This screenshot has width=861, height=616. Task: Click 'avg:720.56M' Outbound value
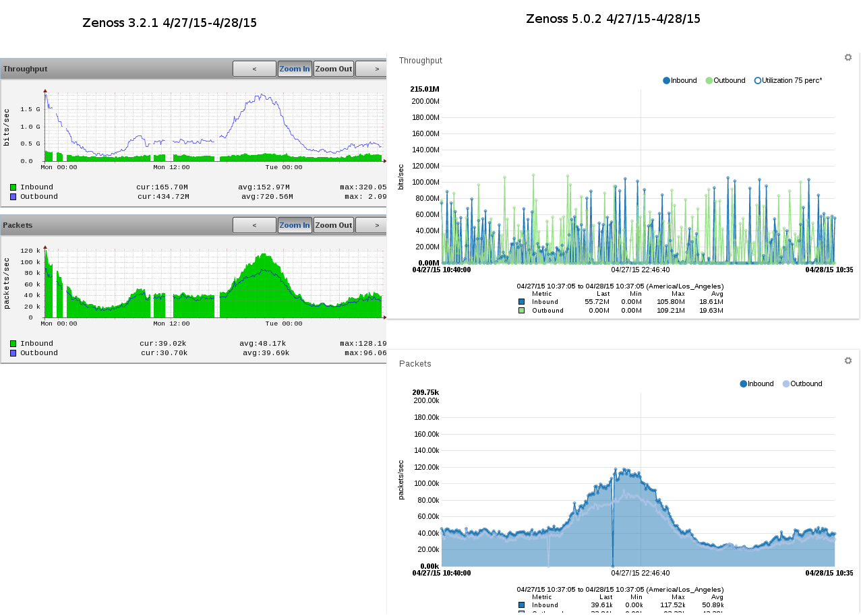[267, 197]
